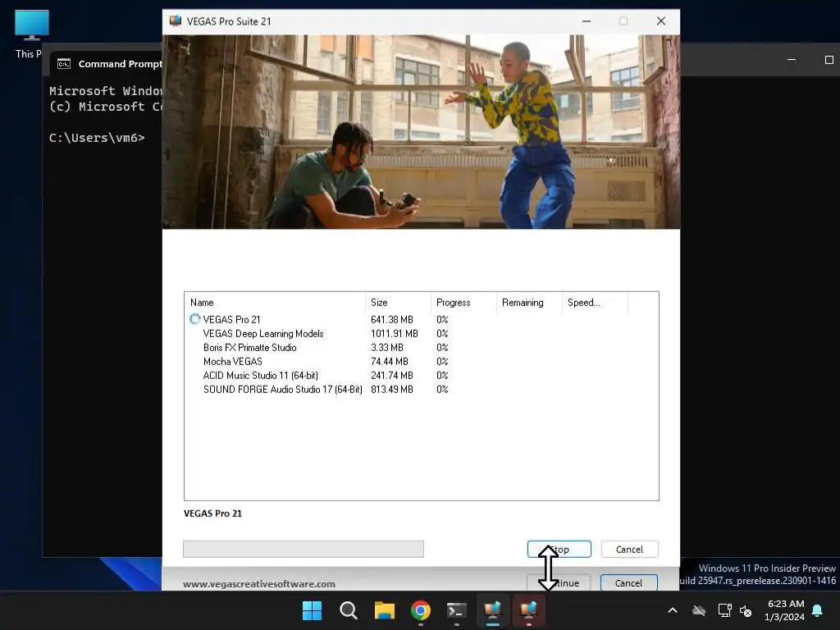Open taskbar Search

(x=348, y=610)
